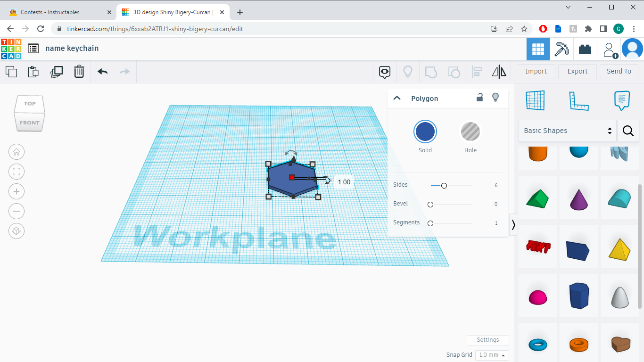Image resolution: width=644 pixels, height=362 pixels.
Task: Open a new browser tab
Action: point(240,12)
